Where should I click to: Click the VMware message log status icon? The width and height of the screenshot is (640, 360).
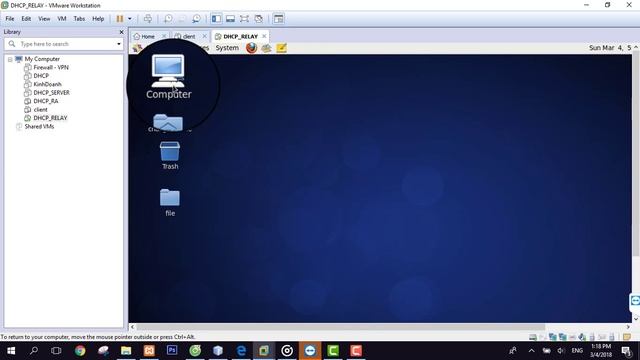click(627, 337)
